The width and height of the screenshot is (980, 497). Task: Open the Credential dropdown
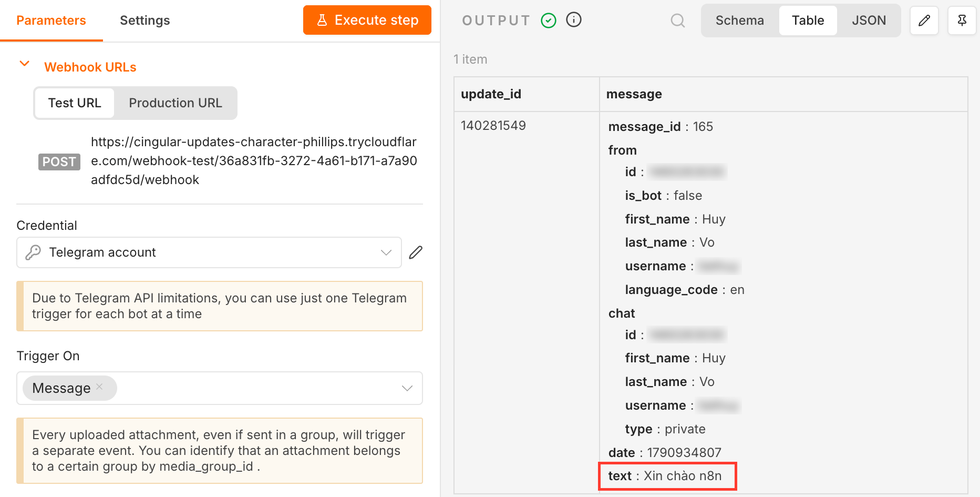click(x=209, y=252)
